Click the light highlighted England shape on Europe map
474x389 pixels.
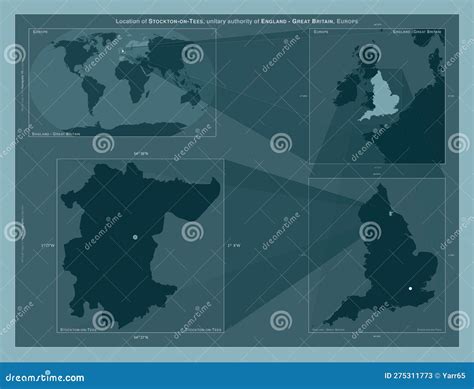point(383,97)
